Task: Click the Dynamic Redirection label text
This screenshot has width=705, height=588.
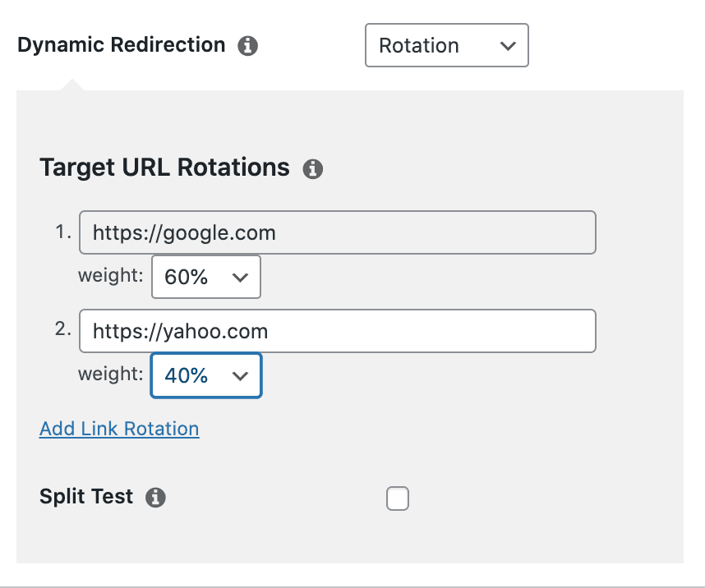Action: [x=121, y=45]
